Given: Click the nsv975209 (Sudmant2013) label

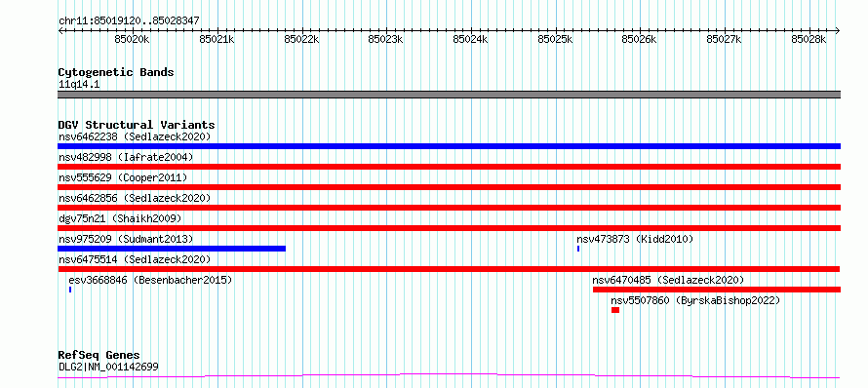Looking at the screenshot, I should point(126,239).
